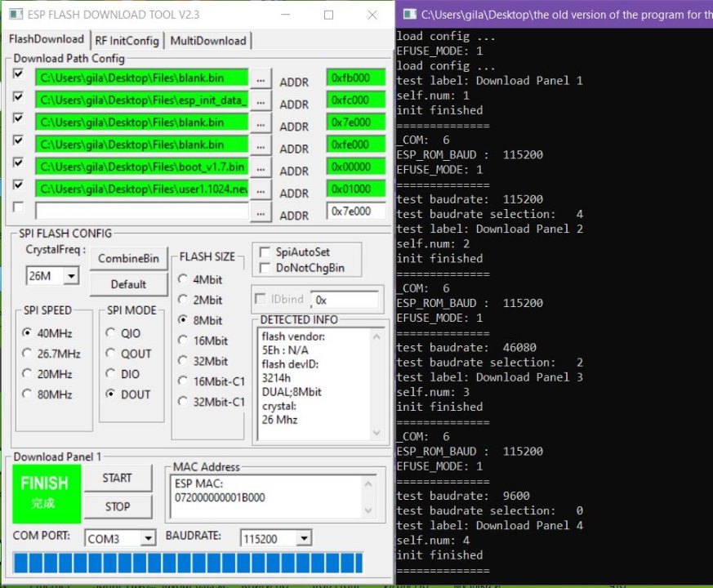The height and width of the screenshot is (588, 713).
Task: Browse file for the 0xfb000 row
Action: coord(261,79)
